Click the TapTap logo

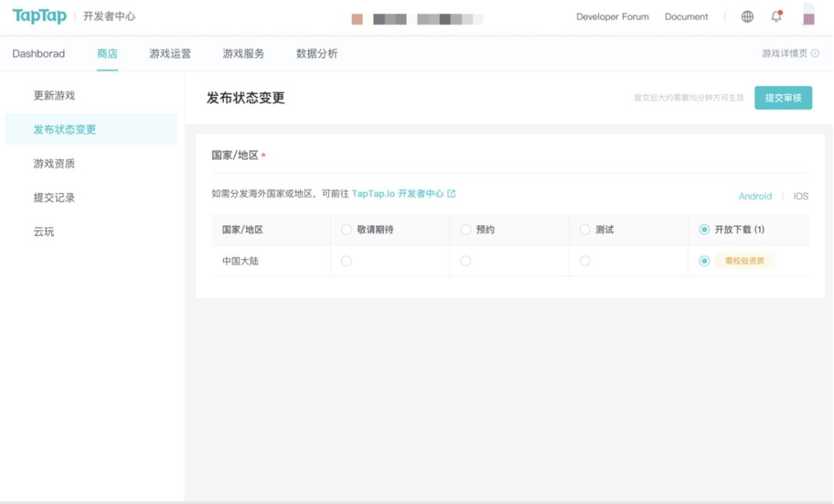pyautogui.click(x=39, y=16)
